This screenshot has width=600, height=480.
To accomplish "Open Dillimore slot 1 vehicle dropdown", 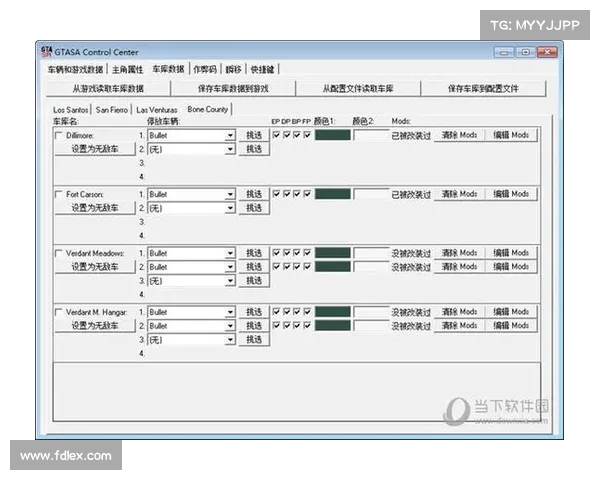I will click(x=230, y=136).
